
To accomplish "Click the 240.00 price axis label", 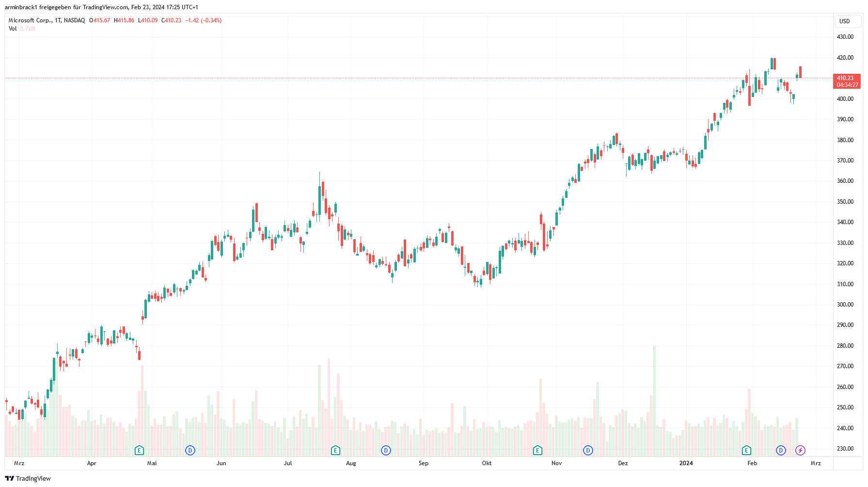I will 845,428.
